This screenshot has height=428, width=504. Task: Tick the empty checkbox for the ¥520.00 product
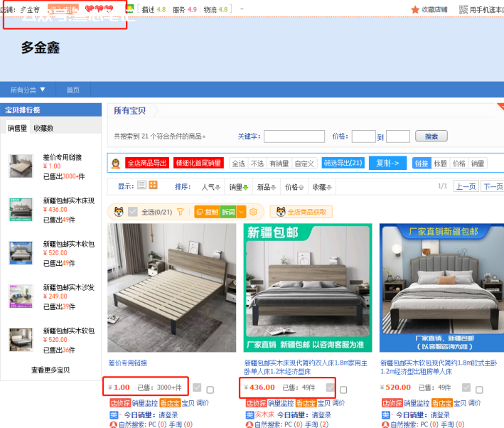pos(479,390)
